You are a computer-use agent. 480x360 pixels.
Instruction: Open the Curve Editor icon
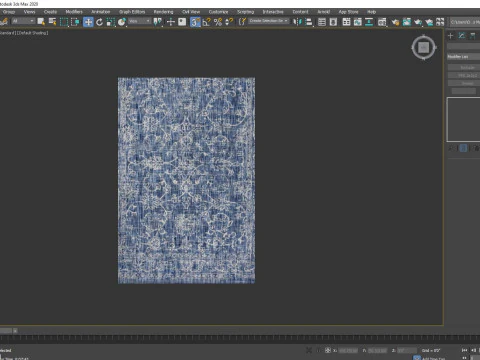tap(358, 22)
